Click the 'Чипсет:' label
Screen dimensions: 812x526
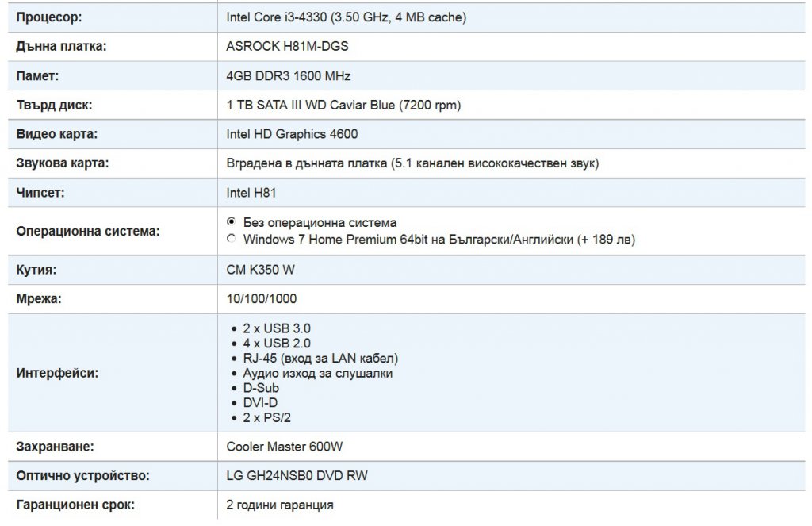tap(40, 192)
